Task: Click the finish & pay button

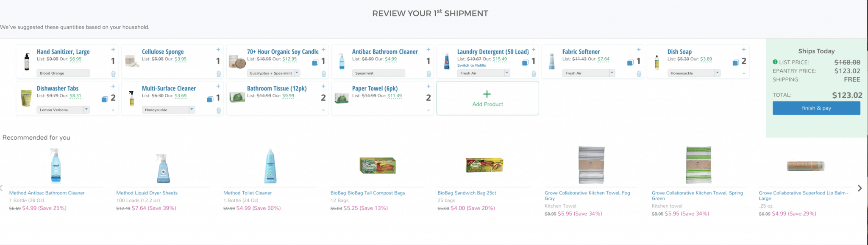Action: (816, 108)
